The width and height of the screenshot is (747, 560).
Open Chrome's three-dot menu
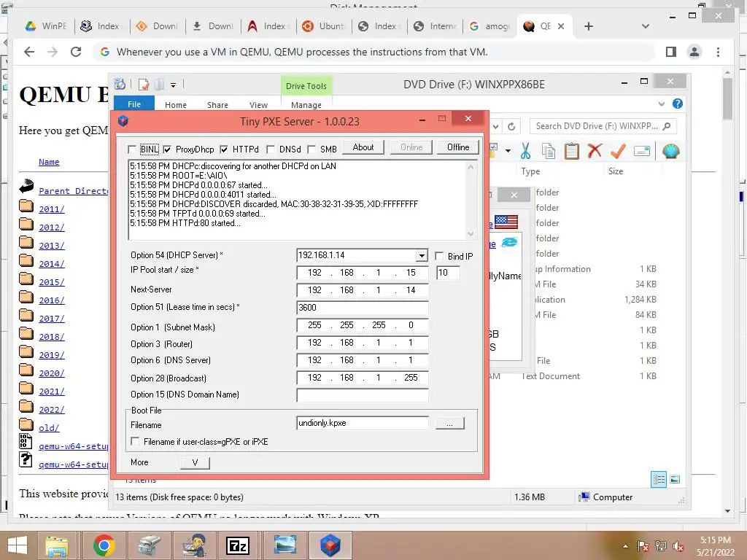[x=718, y=52]
